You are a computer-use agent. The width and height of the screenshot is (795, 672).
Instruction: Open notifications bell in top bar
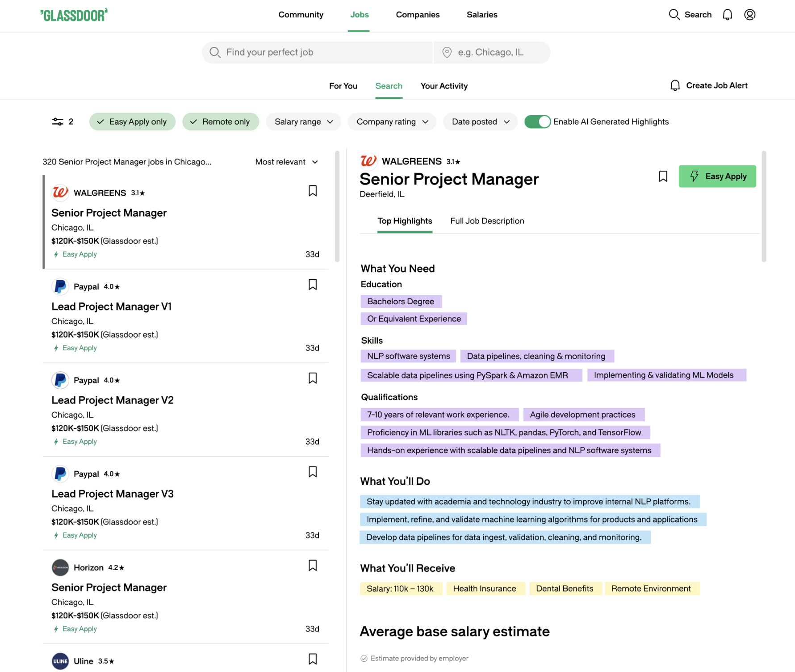[x=728, y=15]
